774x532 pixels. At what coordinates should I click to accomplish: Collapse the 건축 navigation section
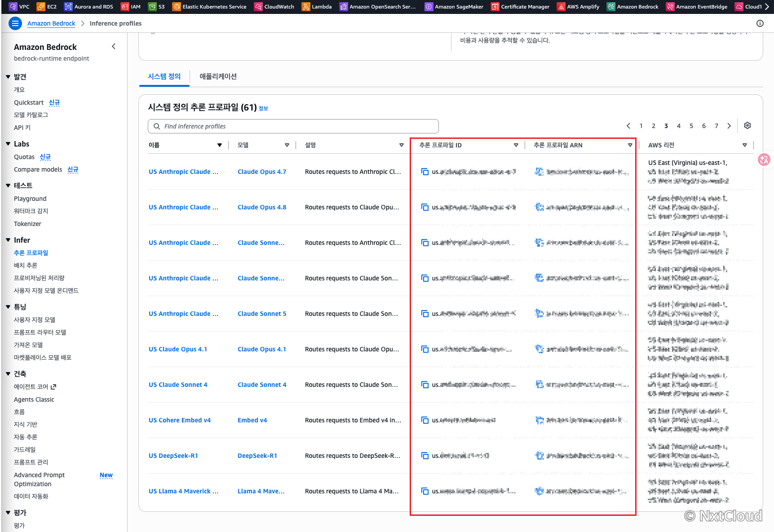click(8, 374)
